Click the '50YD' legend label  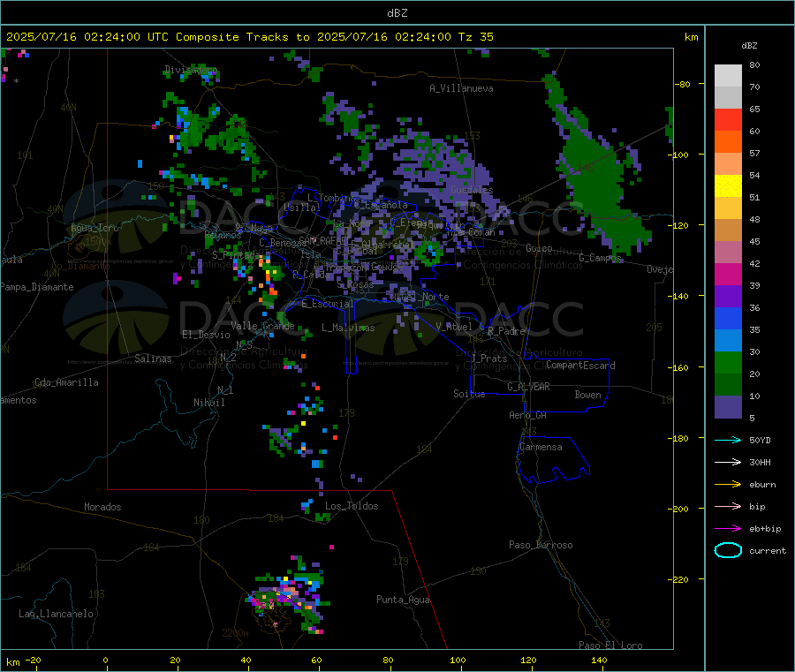tap(760, 440)
